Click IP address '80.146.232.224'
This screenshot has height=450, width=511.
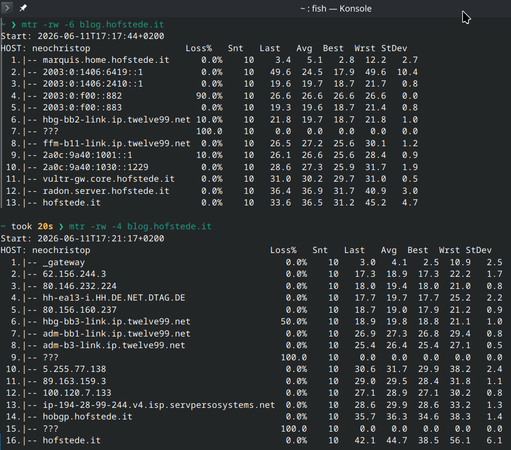79,286
